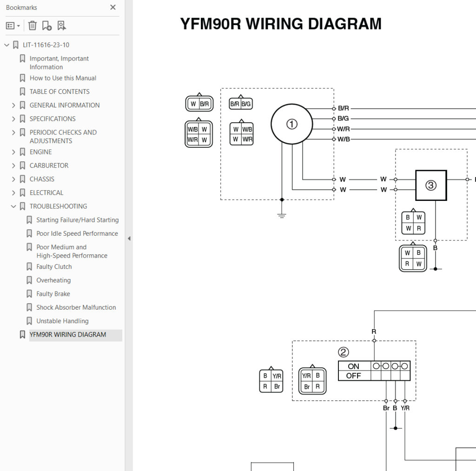
Task: Expand the CARBURETOR bookmark
Action: [x=13, y=166]
